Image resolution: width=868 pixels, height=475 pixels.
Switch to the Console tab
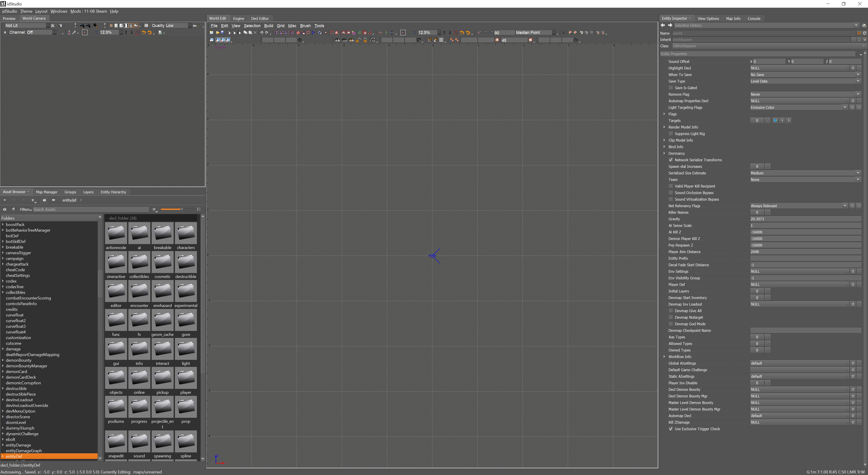[x=754, y=19]
